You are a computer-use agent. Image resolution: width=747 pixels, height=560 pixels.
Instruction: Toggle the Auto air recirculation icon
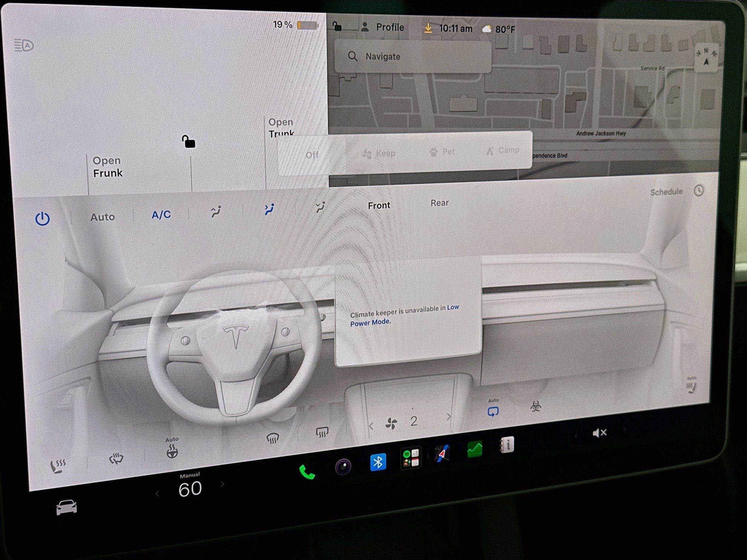coord(493,409)
